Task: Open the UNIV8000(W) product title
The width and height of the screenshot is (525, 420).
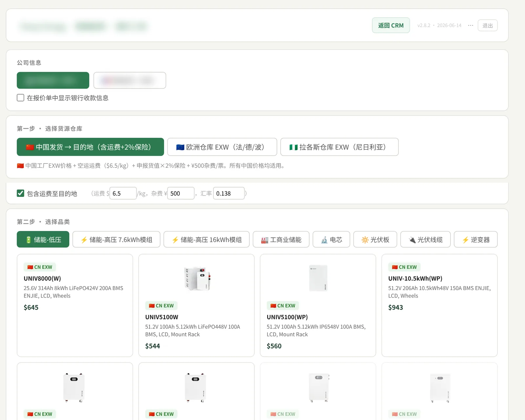Action: tap(42, 279)
